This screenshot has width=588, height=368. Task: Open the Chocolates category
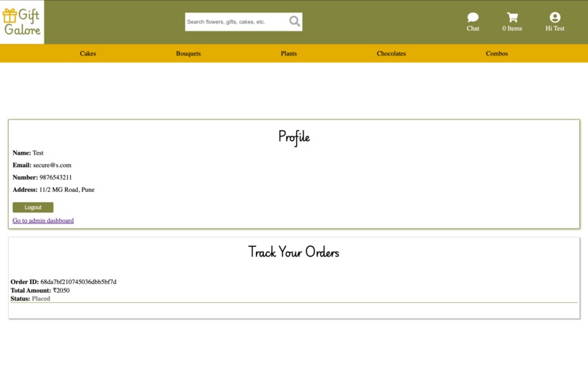(x=391, y=53)
